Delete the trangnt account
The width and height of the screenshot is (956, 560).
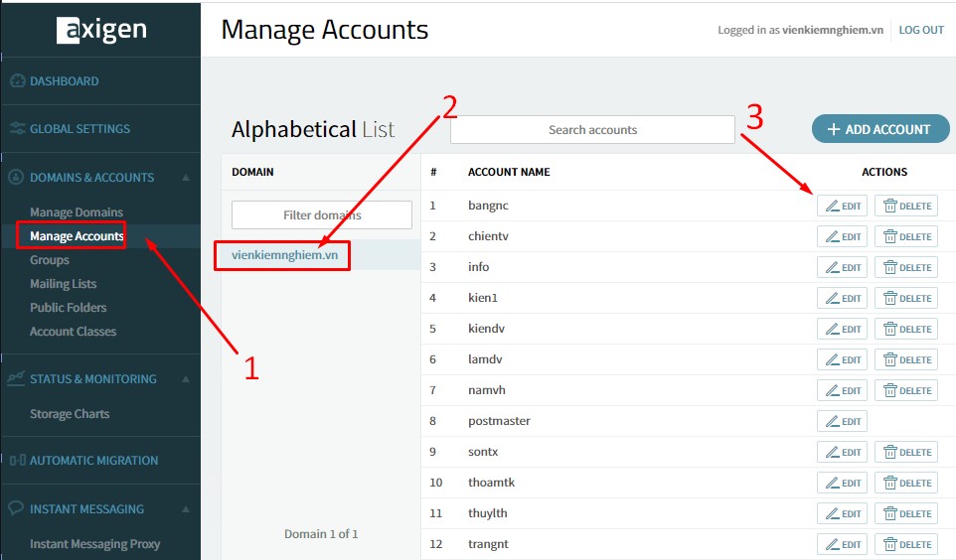point(906,544)
